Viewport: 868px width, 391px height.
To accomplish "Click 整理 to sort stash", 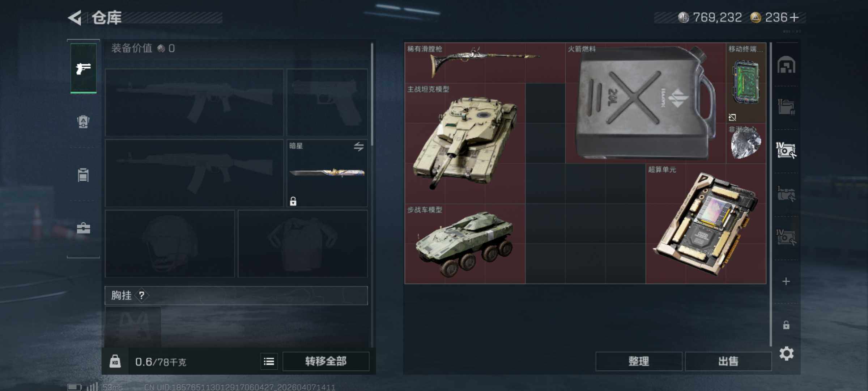I will tap(639, 361).
